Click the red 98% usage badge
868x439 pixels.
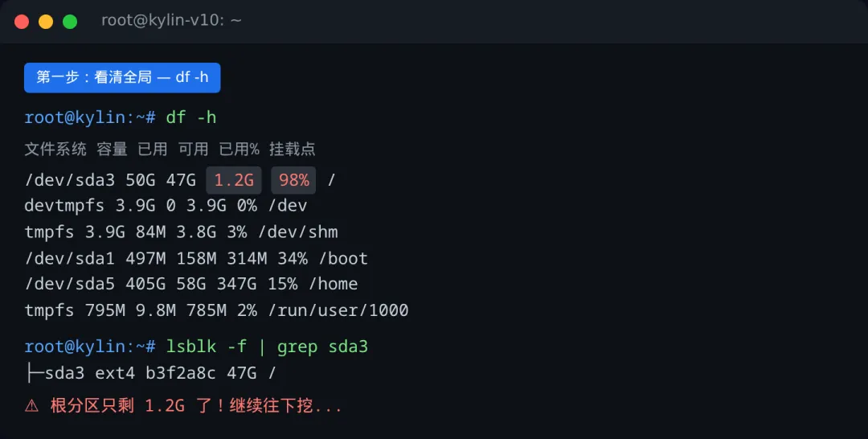click(293, 180)
